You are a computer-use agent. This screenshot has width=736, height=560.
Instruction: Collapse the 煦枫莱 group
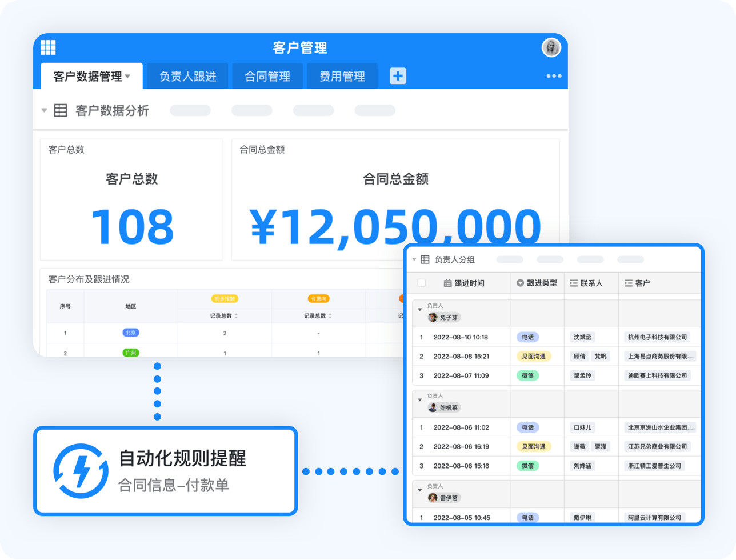click(420, 400)
